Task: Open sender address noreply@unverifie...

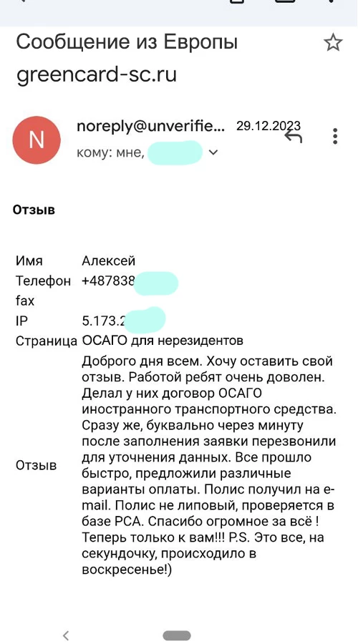Action: [x=151, y=127]
